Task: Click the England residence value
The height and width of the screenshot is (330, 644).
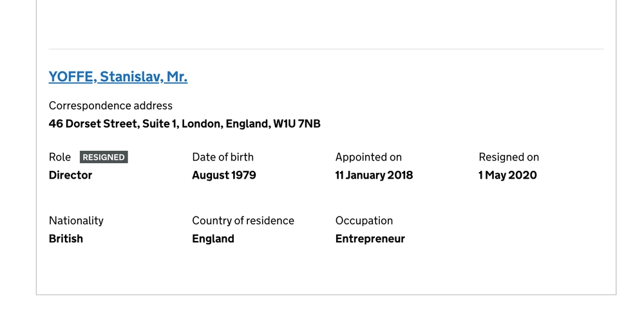Action: [213, 238]
